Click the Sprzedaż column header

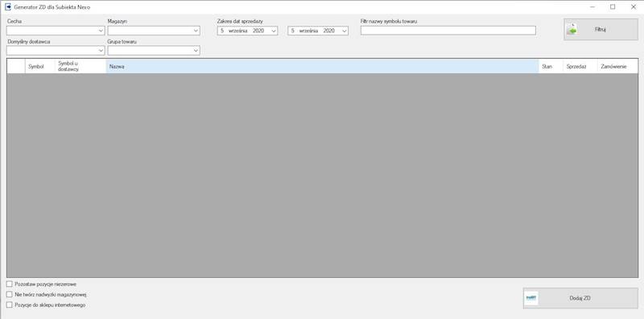pos(580,66)
